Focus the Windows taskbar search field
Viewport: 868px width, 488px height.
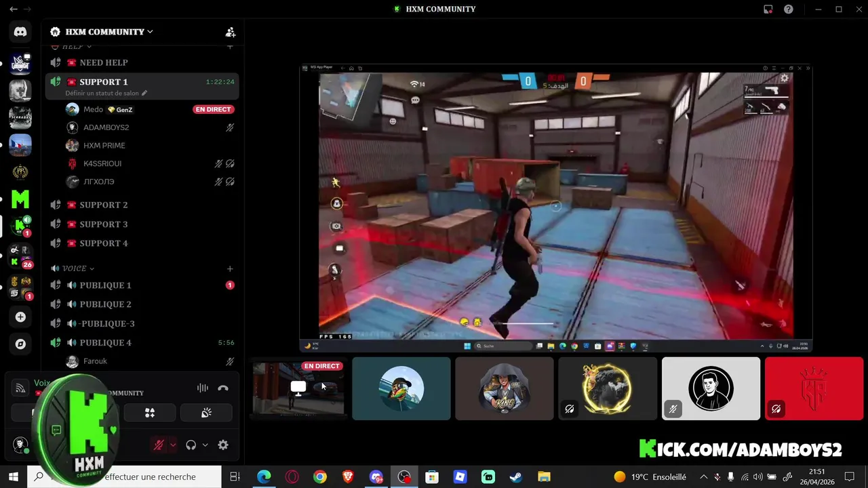click(x=125, y=476)
